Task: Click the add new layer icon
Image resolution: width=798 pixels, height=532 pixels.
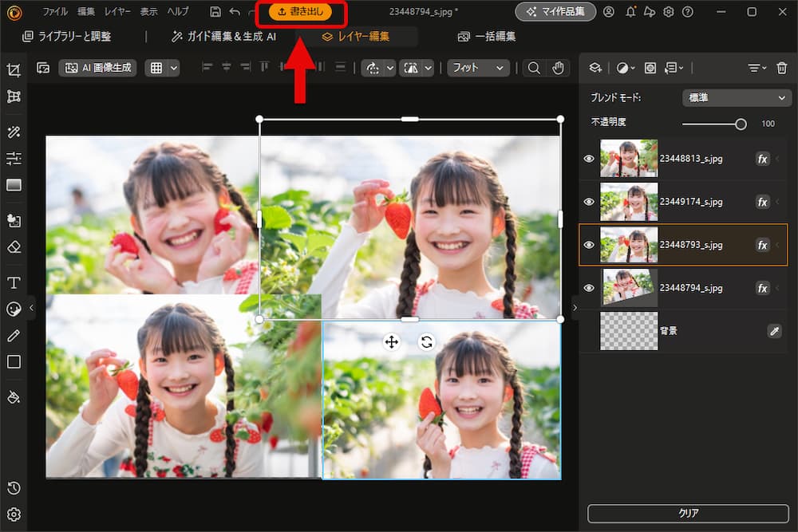Action: [x=595, y=68]
